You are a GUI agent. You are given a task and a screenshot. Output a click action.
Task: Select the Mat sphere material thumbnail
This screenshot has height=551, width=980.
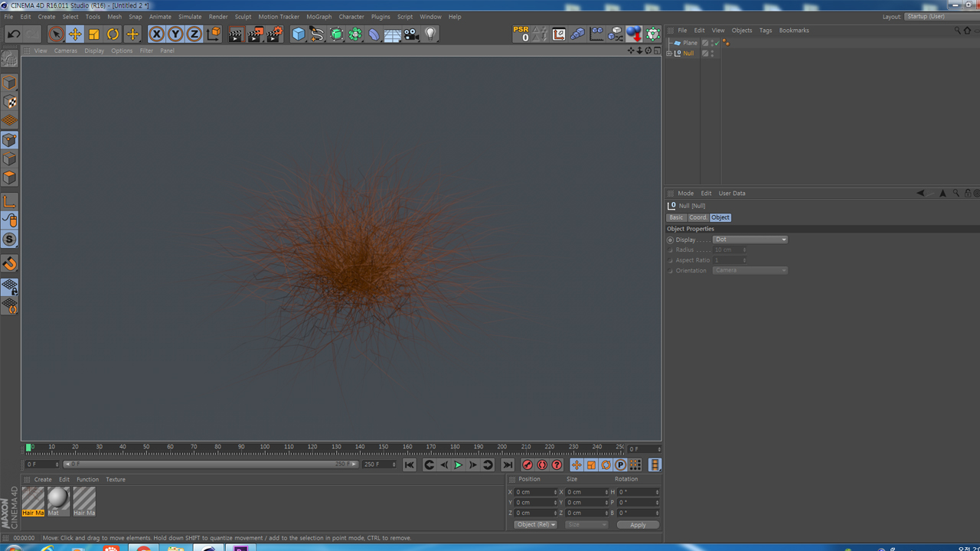tap(58, 501)
